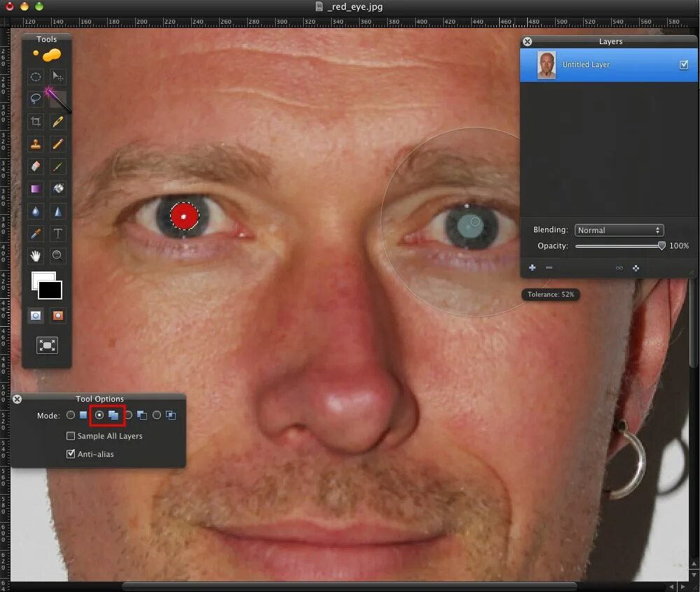This screenshot has width=700, height=592.
Task: Select the Gradient tool
Action: (x=36, y=189)
